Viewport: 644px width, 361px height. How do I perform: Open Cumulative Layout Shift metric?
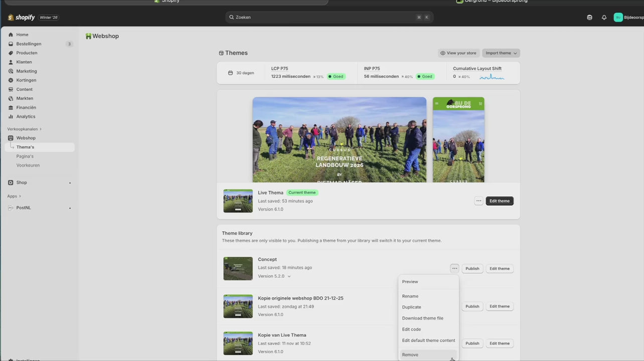(x=479, y=73)
